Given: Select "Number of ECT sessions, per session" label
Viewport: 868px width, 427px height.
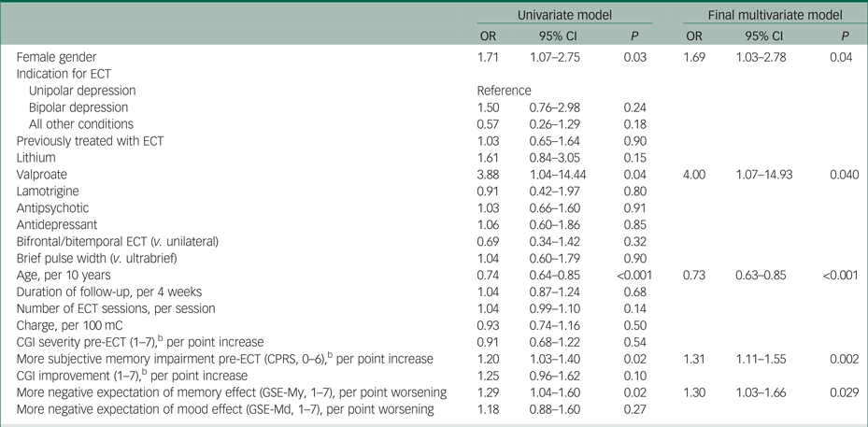Looking at the screenshot, I should [116, 308].
